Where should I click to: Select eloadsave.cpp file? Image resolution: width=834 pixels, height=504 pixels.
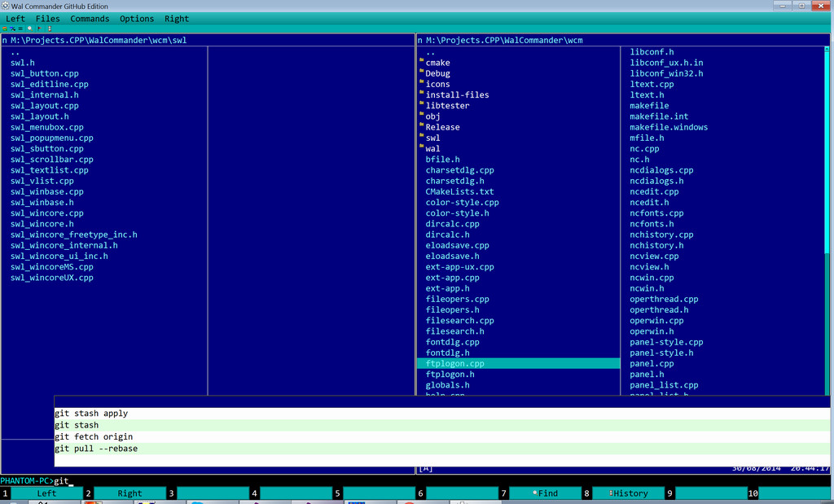[x=458, y=245]
